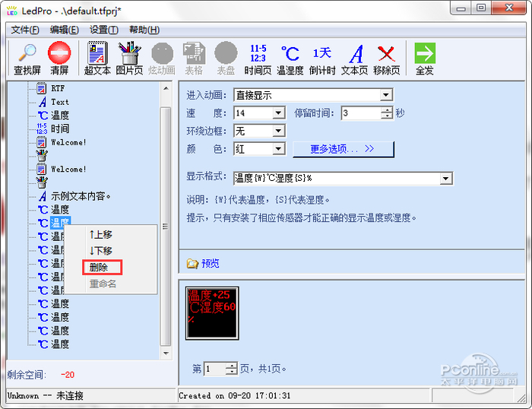Viewport: 532px width, 409px height.
Task: Select the RTF item in the tree
Action: coord(58,89)
